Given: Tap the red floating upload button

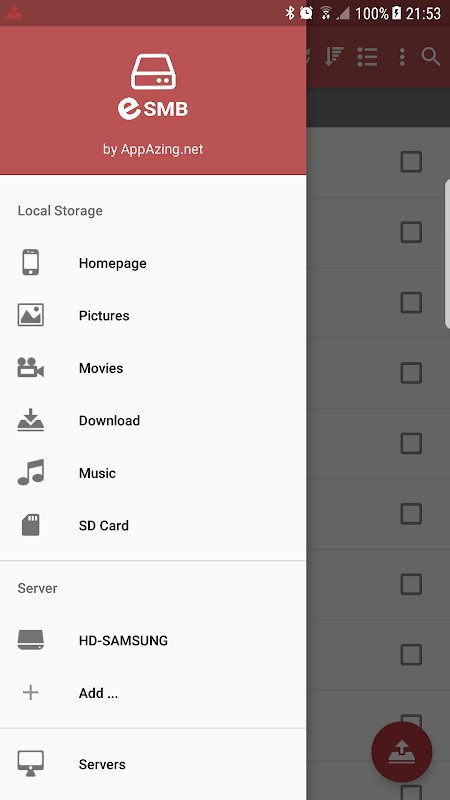Looking at the screenshot, I should [x=402, y=752].
